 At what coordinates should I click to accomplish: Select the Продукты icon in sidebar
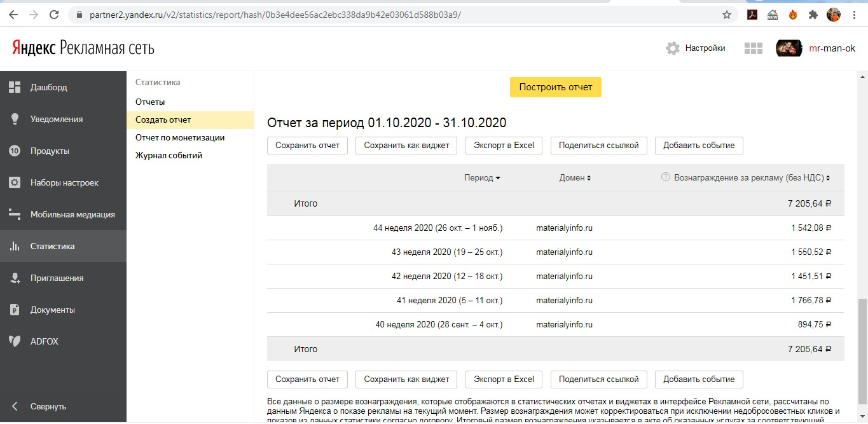pos(15,151)
